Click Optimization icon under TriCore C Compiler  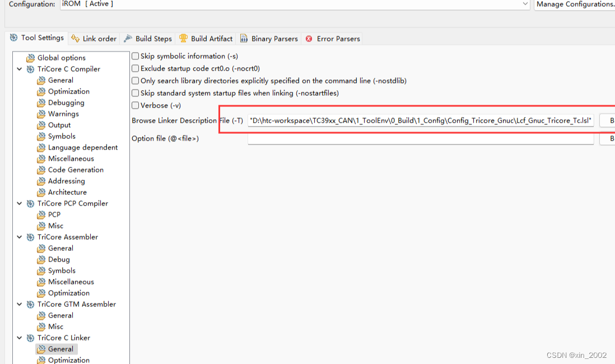coord(41,91)
